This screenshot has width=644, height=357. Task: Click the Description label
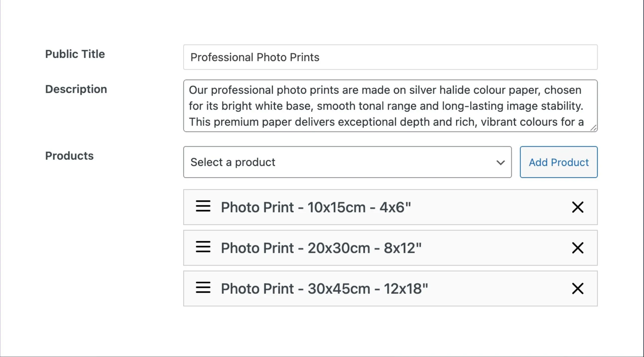point(76,89)
